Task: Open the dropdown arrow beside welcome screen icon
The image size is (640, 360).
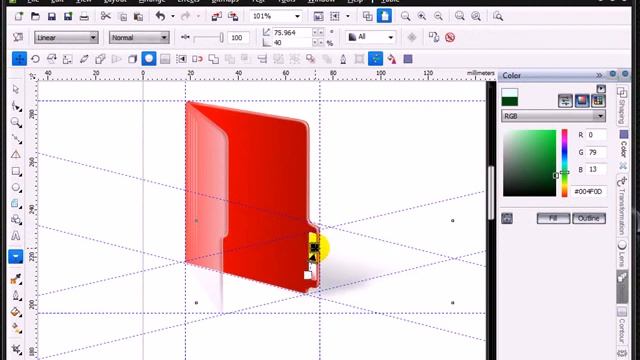Action: [x=348, y=16]
